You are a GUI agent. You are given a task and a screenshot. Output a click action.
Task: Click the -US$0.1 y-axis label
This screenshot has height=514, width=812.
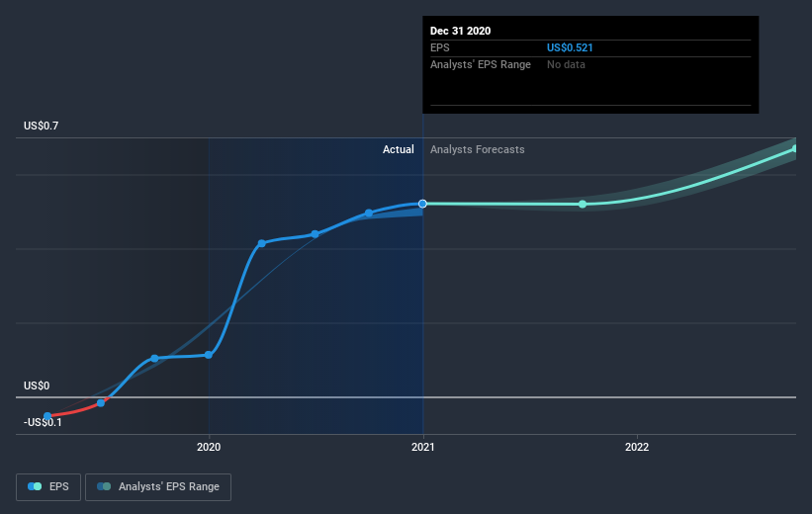click(x=43, y=422)
